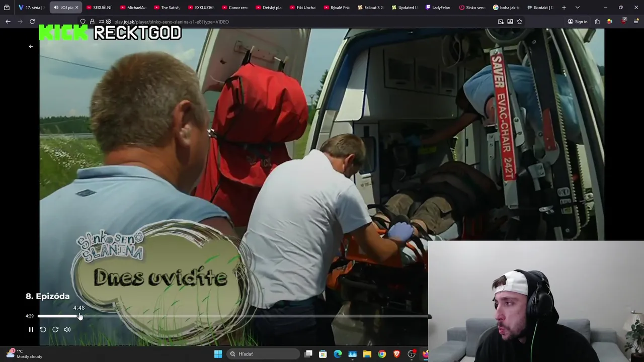Open the Photos app on the taskbar

[x=353, y=354]
